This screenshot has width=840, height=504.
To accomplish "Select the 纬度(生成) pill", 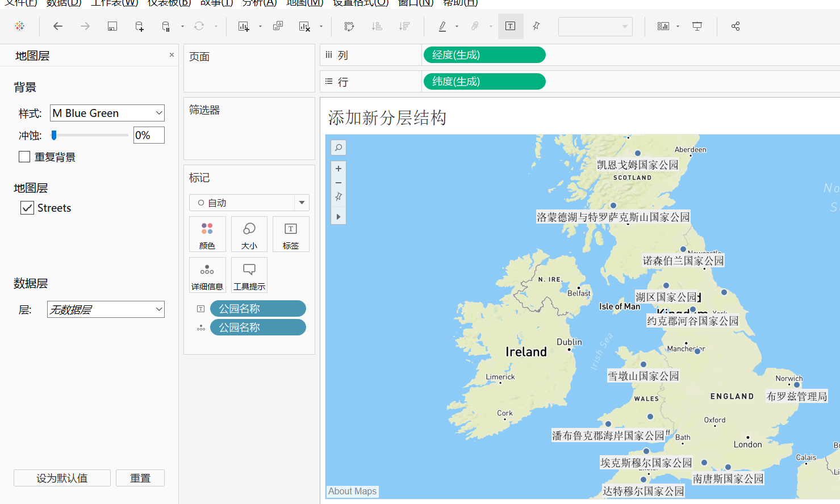I will point(484,82).
